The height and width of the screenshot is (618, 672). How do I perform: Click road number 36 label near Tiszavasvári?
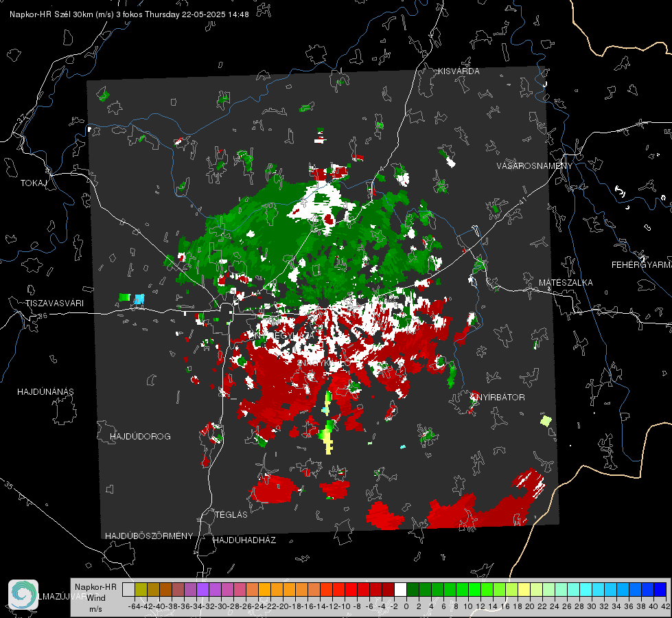tap(43, 316)
